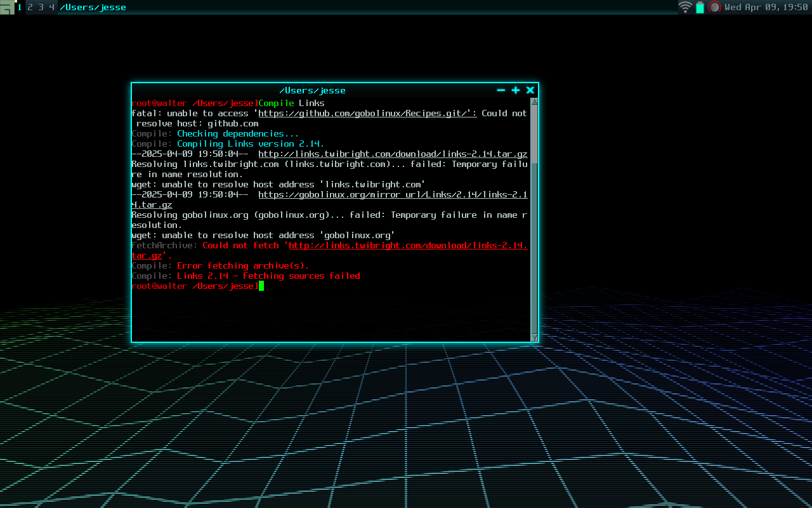
Task: Switch to workspace 1
Action: 19,7
